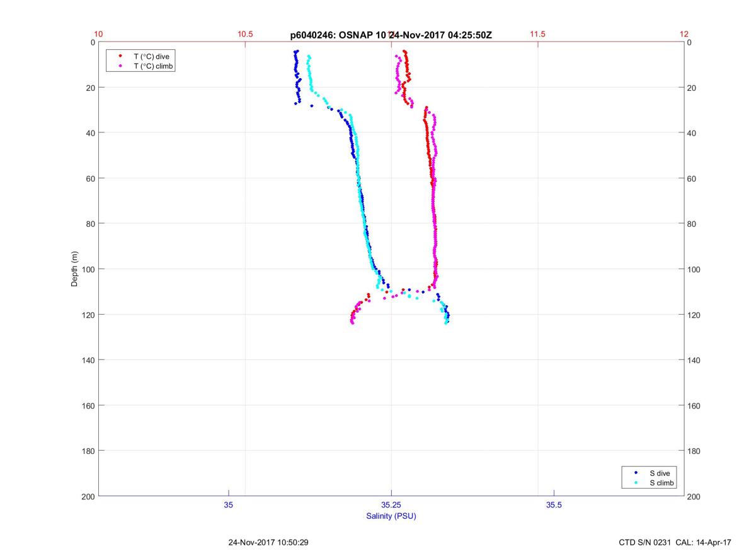Click the 120 tick on the right depth axis
756x558 pixels.
point(694,315)
